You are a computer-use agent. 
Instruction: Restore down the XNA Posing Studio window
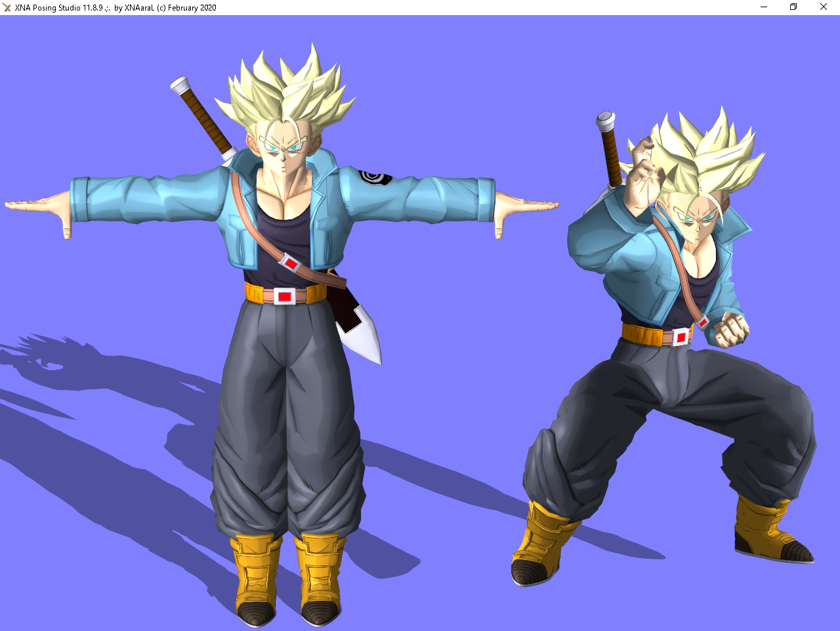[x=793, y=7]
